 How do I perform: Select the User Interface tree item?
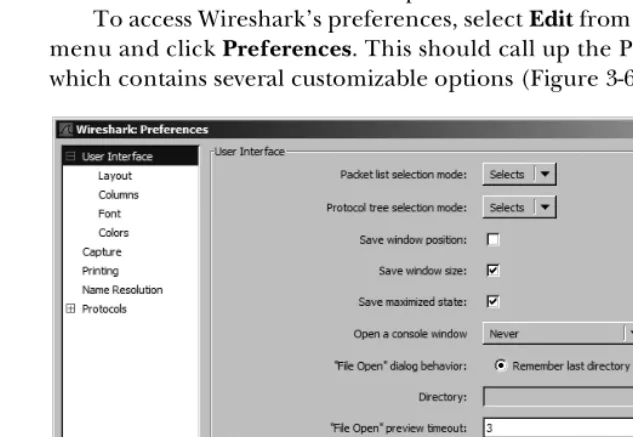pyautogui.click(x=117, y=156)
